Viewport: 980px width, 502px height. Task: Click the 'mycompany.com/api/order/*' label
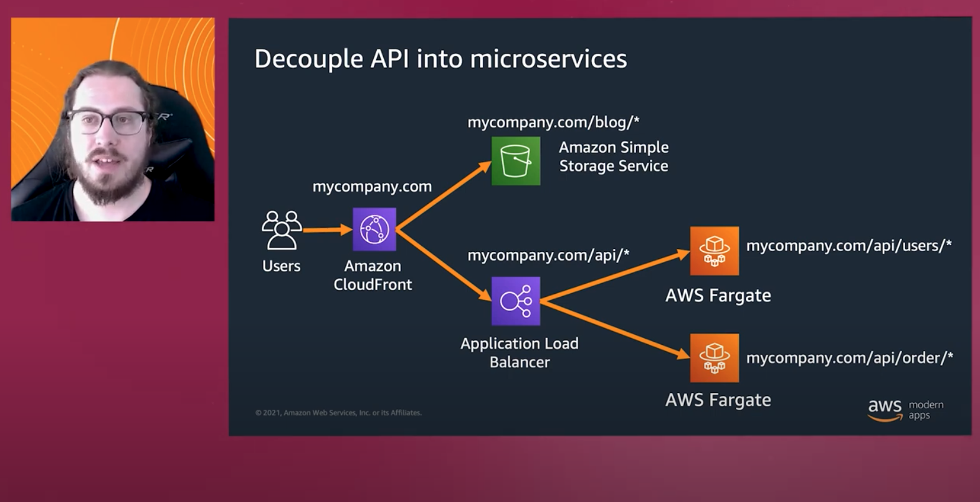(x=850, y=358)
